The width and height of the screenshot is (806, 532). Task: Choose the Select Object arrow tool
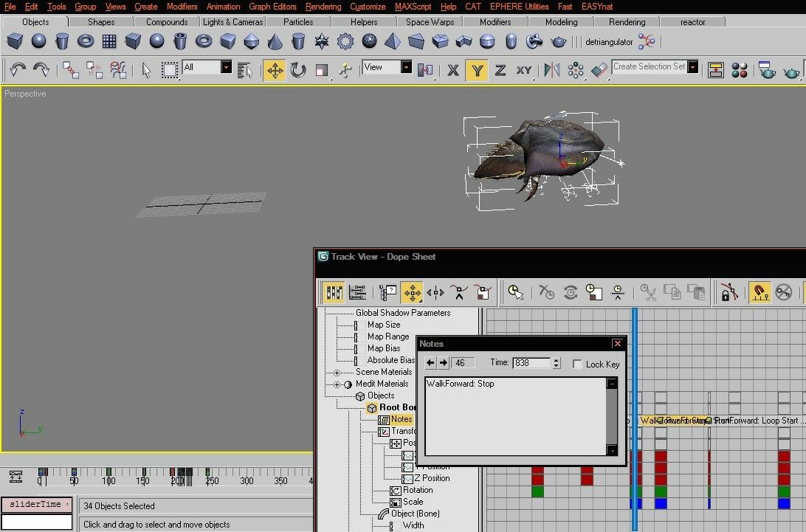coord(146,70)
